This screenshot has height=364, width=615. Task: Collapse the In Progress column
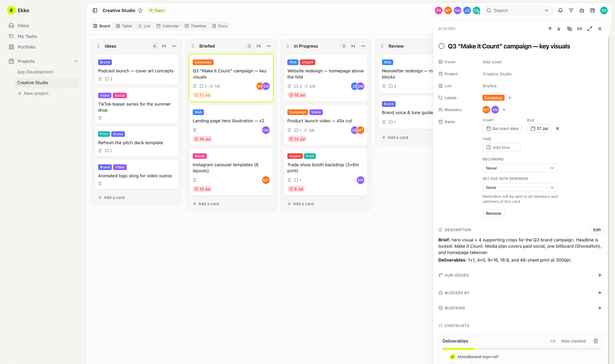point(353,46)
